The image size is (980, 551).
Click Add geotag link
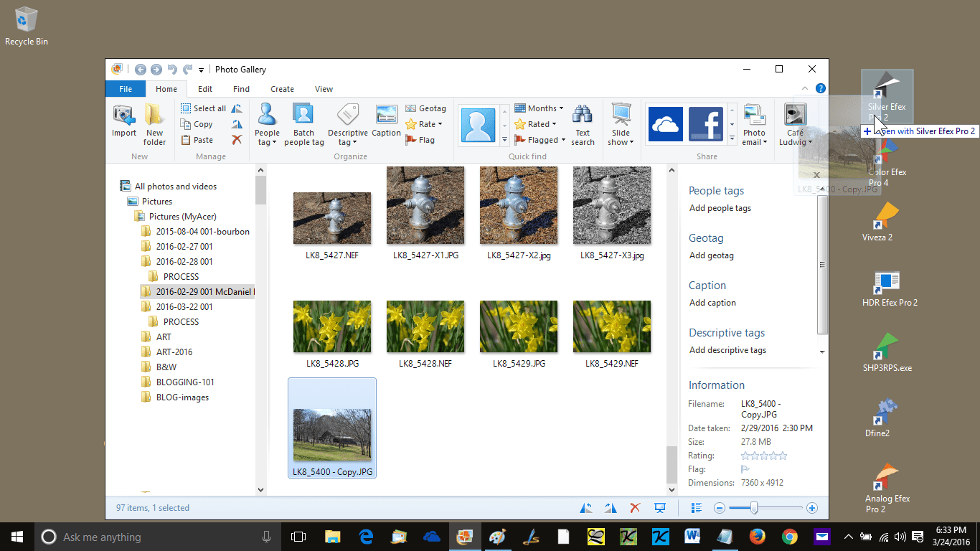click(x=712, y=255)
